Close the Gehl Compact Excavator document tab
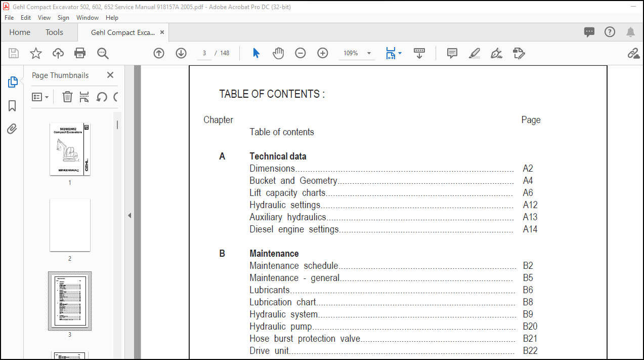 point(162,32)
